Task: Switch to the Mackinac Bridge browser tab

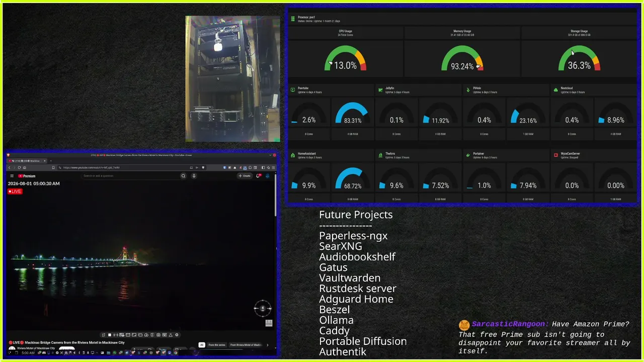Action: (26, 160)
